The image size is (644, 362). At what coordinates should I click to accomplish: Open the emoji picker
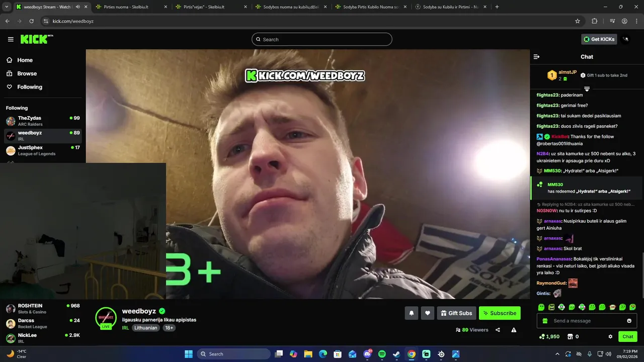pyautogui.click(x=629, y=321)
